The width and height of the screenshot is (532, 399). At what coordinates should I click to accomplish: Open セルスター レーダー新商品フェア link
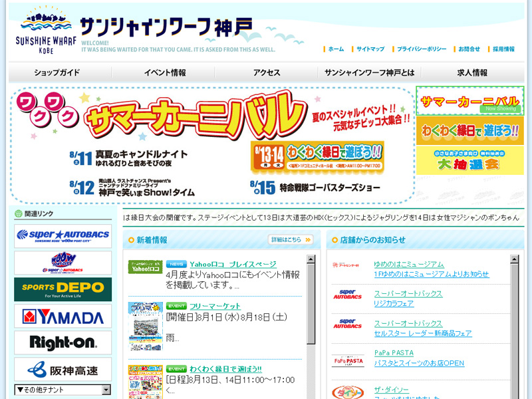pyautogui.click(x=423, y=334)
